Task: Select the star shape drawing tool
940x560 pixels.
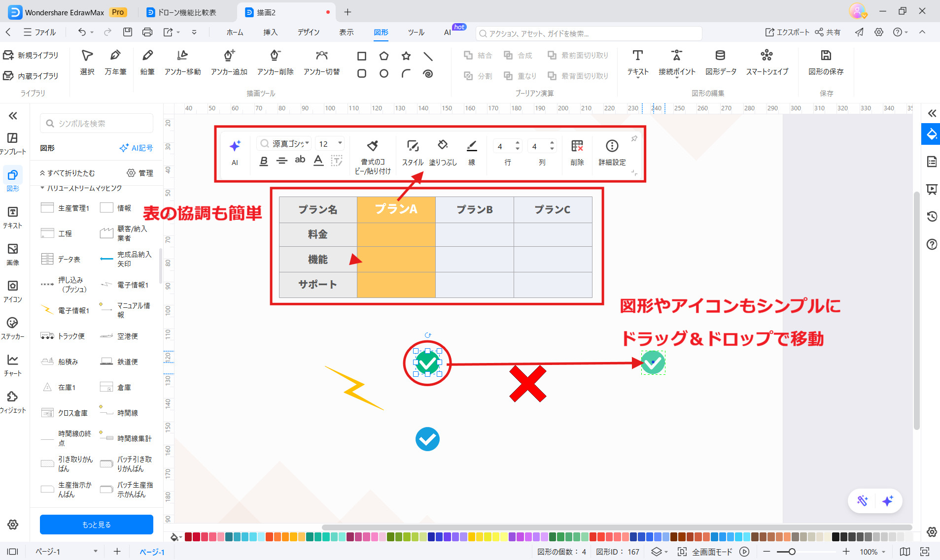Action: pos(406,56)
